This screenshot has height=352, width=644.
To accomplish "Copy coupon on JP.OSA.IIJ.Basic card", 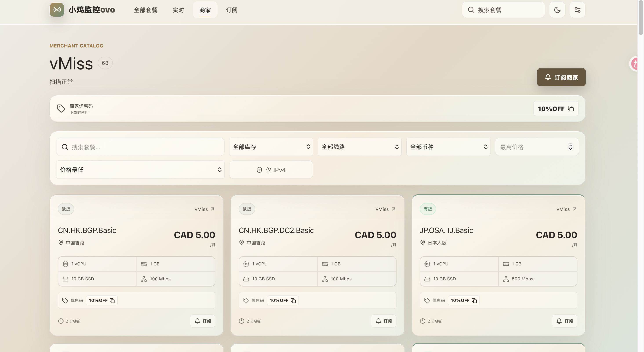I will click(464, 300).
